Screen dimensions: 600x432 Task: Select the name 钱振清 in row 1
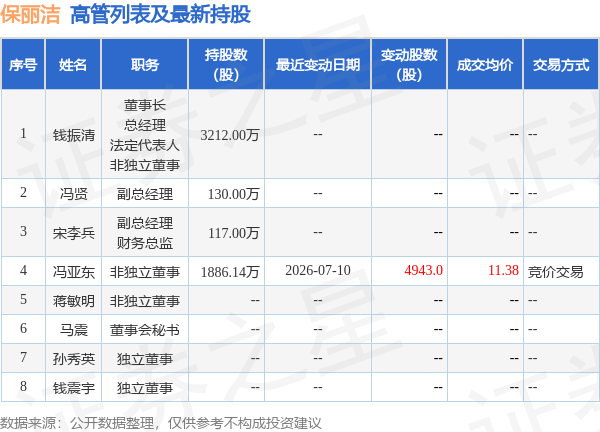(73, 135)
